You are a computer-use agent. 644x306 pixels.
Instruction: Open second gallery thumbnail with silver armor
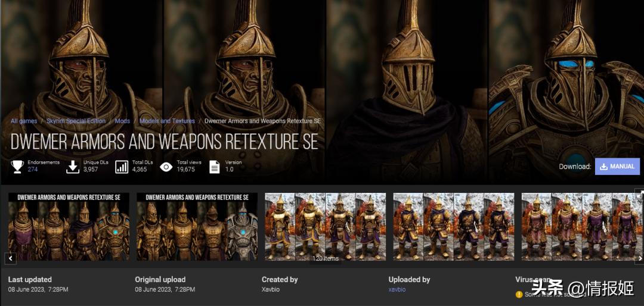tap(197, 226)
